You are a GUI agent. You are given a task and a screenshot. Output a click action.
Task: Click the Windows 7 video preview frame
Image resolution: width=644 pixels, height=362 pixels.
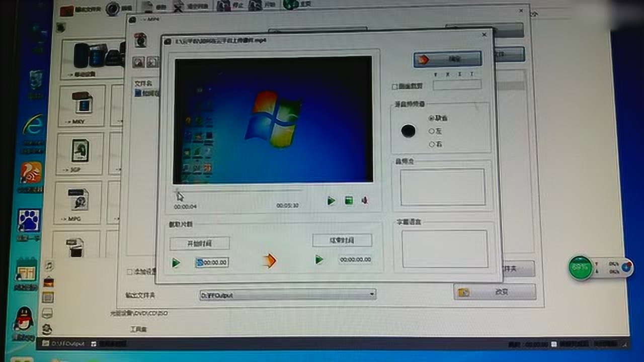273,119
